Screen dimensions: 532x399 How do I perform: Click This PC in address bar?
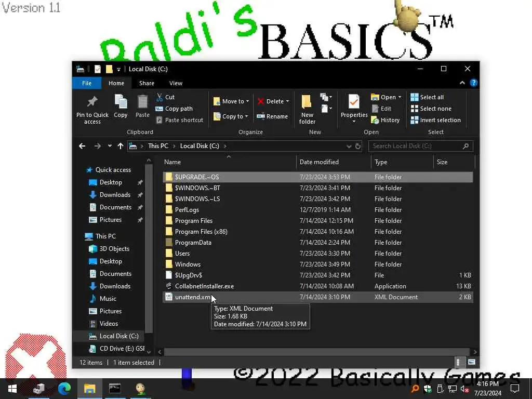[158, 146]
